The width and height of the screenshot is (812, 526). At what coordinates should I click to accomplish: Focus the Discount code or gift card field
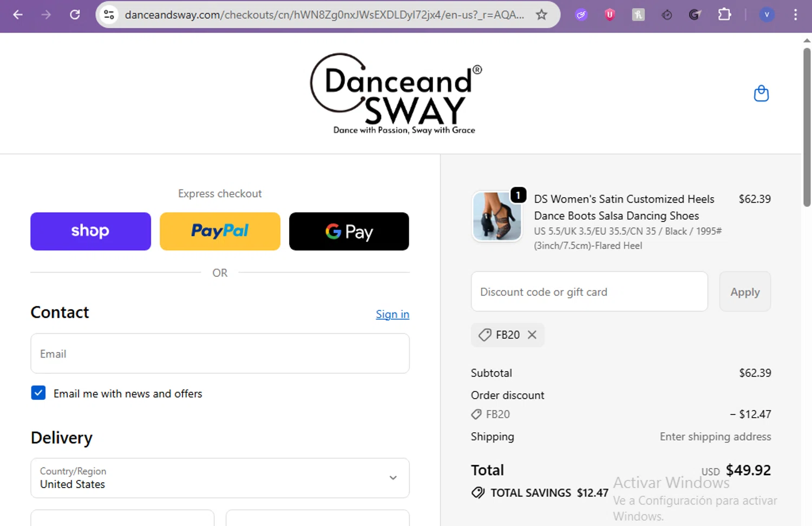[x=590, y=291]
